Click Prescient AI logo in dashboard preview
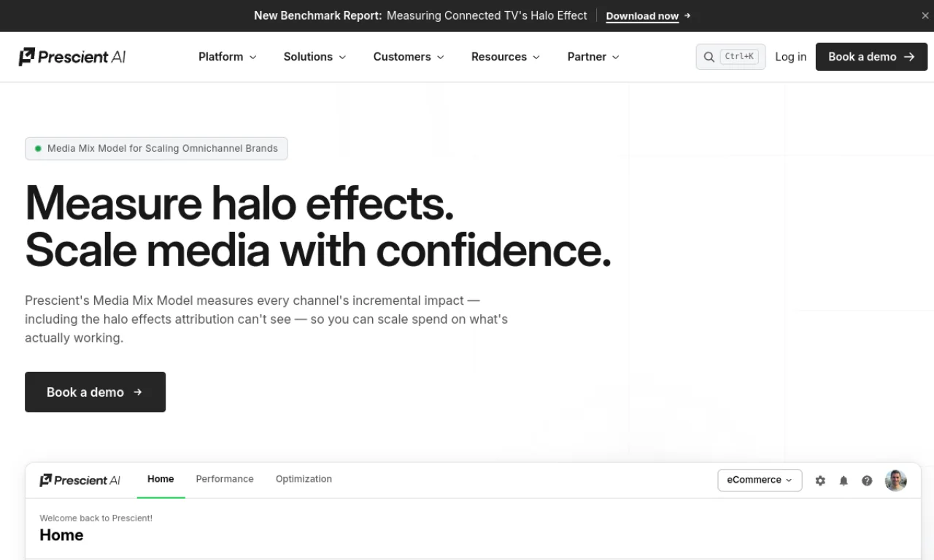The height and width of the screenshot is (560, 934). coord(80,480)
